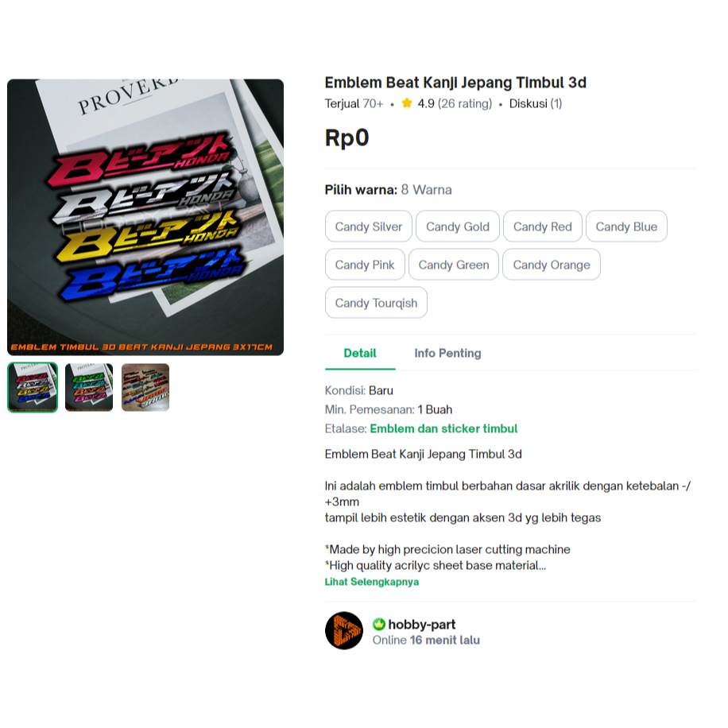The width and height of the screenshot is (728, 728).
Task: Open the Info Penting tab
Action: 447,354
